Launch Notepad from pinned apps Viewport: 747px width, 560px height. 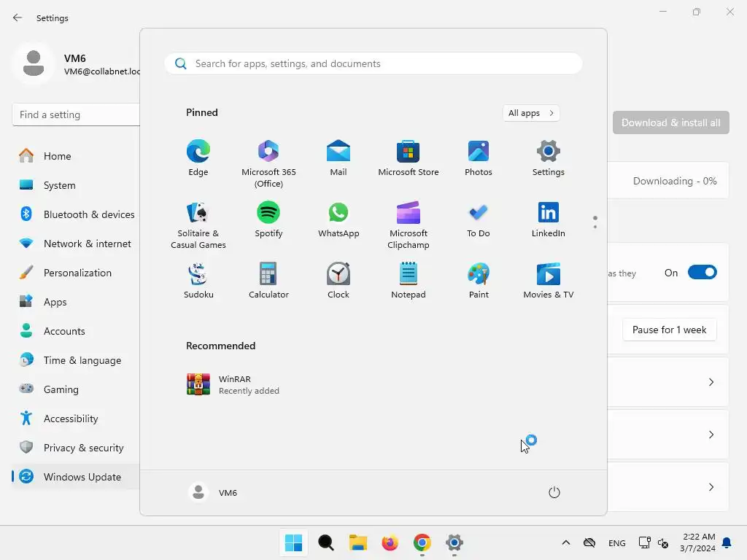coord(409,281)
